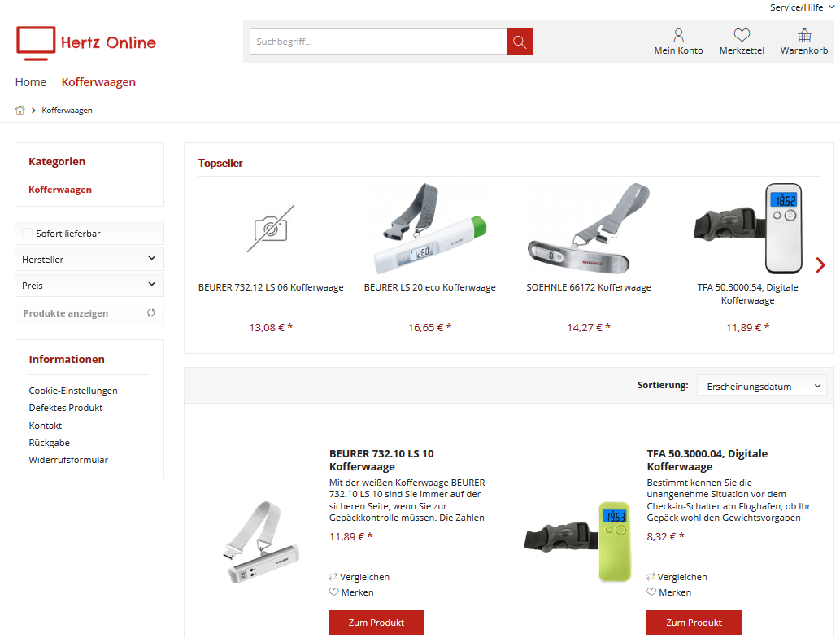840x638 pixels.
Task: Click the heart icon for BEURER 732.10 LS 10
Action: click(x=333, y=592)
